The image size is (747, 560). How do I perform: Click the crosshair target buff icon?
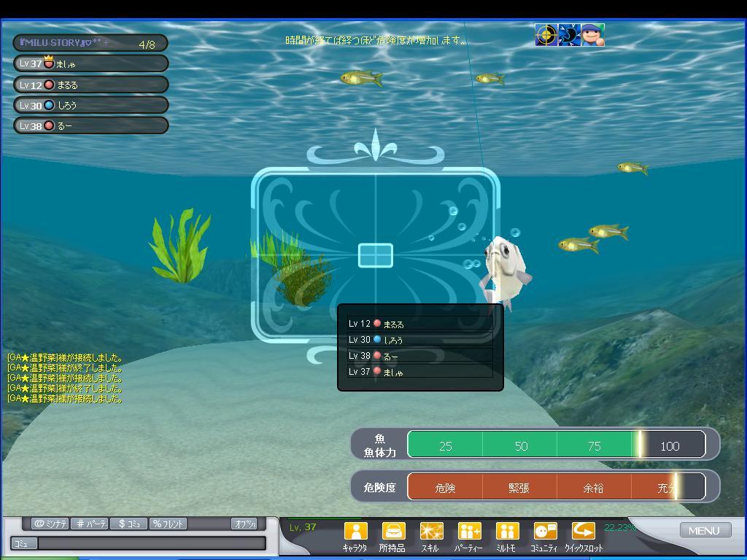click(x=546, y=35)
